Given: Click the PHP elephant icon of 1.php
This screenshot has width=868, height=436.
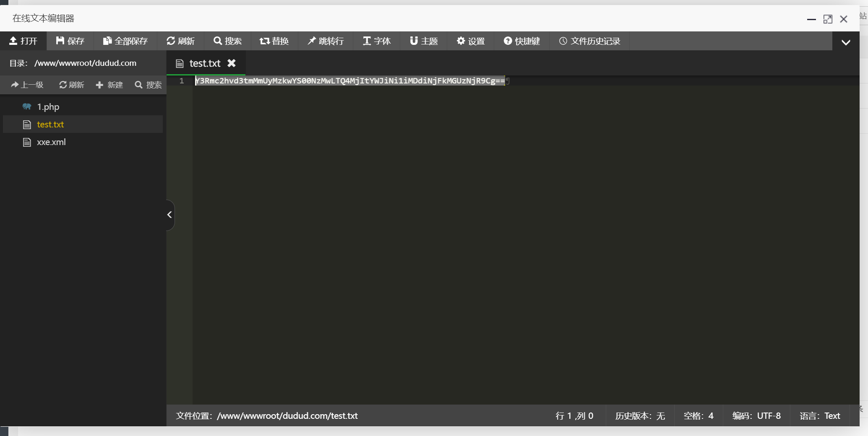Looking at the screenshot, I should [27, 106].
